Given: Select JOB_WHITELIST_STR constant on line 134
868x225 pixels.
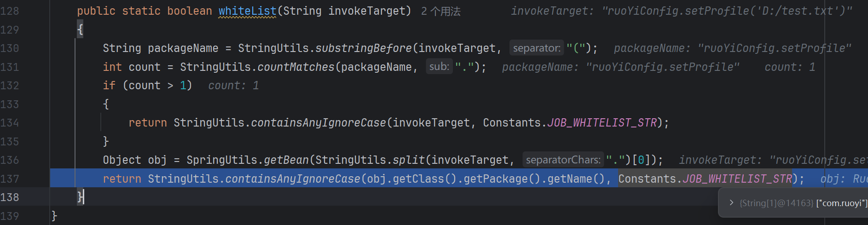Looking at the screenshot, I should coord(602,123).
